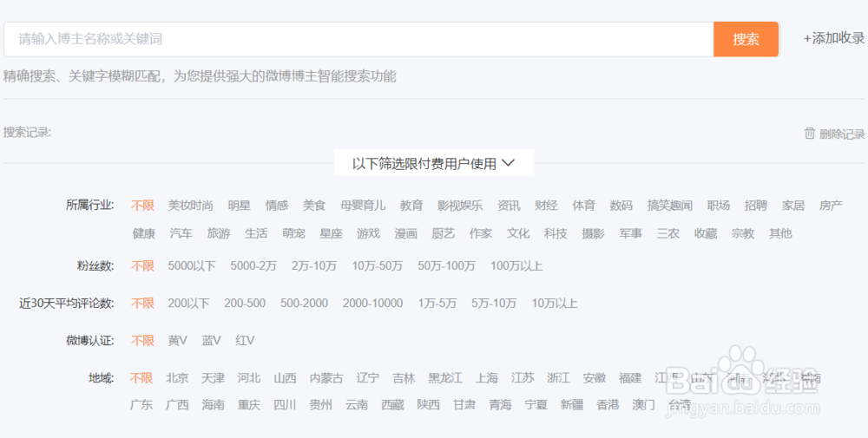Image resolution: width=868 pixels, height=438 pixels.
Task: Select 不限 in the 所属行业 row
Action: pos(142,206)
